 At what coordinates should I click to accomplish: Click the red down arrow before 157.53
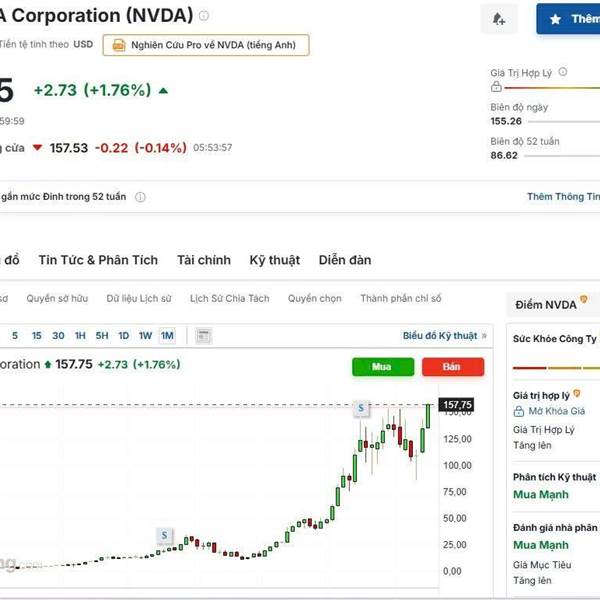click(x=37, y=148)
